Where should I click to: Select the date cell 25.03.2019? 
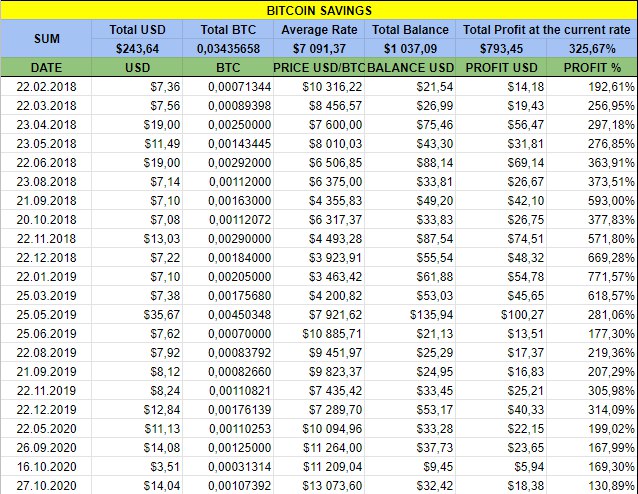pyautogui.click(x=46, y=295)
